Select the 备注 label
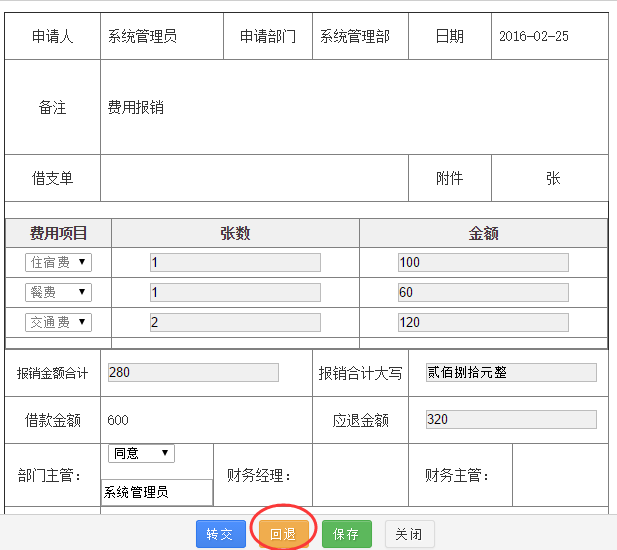Screen dimensions: 617x550 point(52,107)
